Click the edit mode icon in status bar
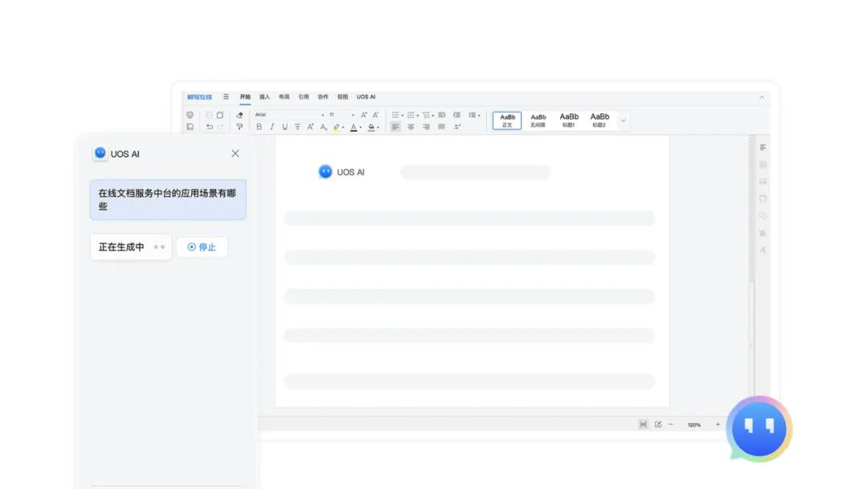The image size is (868, 489). coord(658,424)
